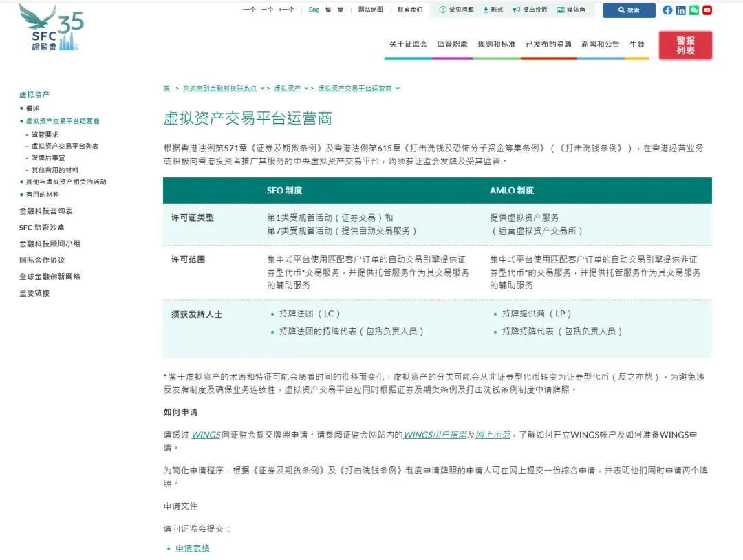Open 提出投诉 with the megaphone icon
The width and height of the screenshot is (743, 560).
tap(530, 10)
